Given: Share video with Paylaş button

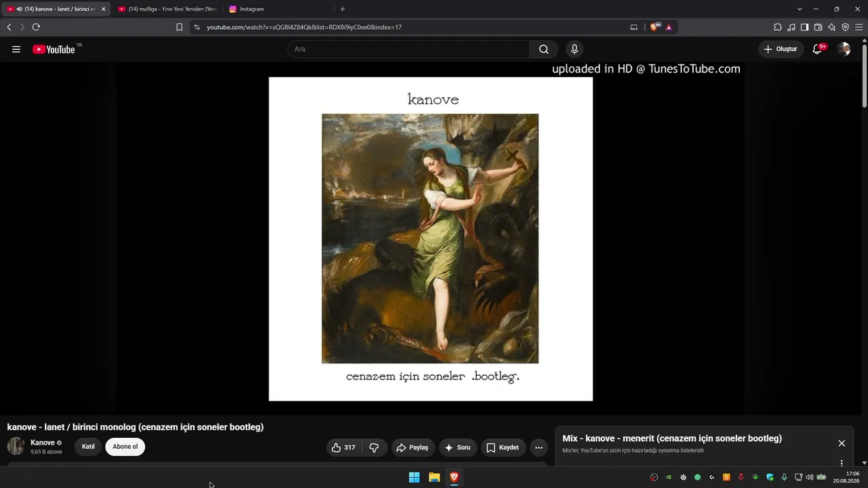Looking at the screenshot, I should (x=413, y=447).
